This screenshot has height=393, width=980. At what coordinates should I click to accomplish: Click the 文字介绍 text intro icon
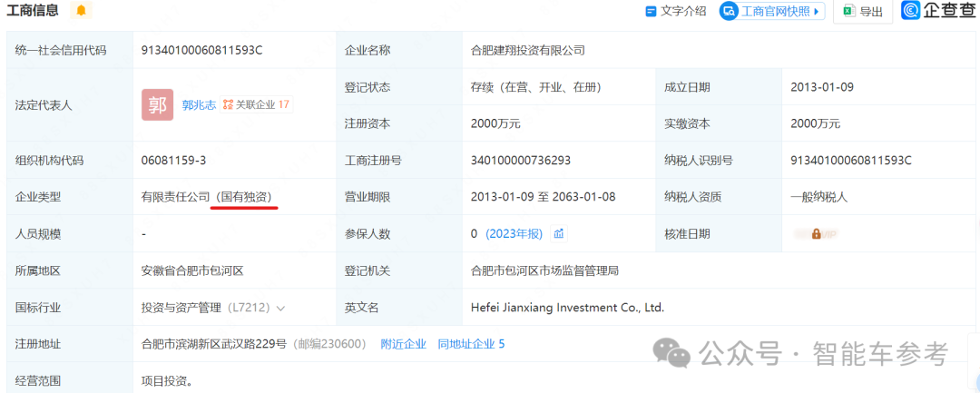tap(650, 12)
